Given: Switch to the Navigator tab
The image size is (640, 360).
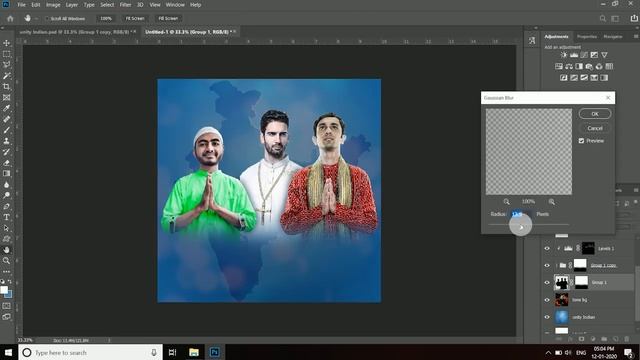Looking at the screenshot, I should click(x=613, y=37).
